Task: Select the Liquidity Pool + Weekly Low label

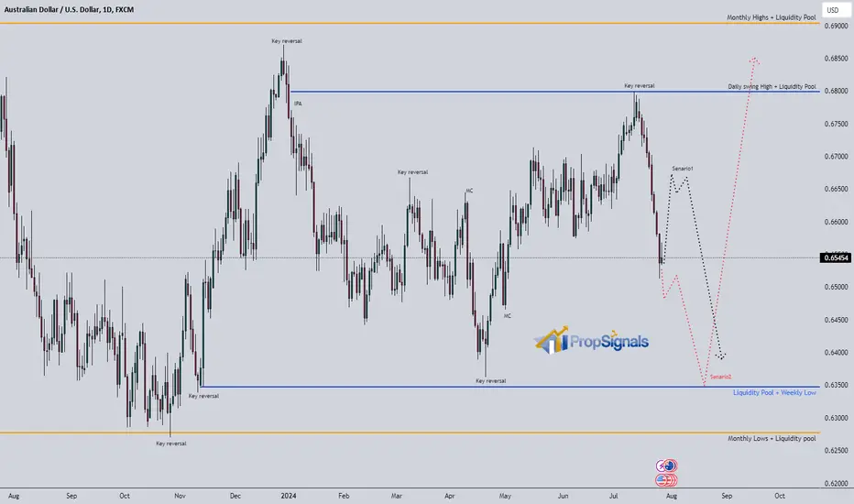Action: (x=774, y=392)
